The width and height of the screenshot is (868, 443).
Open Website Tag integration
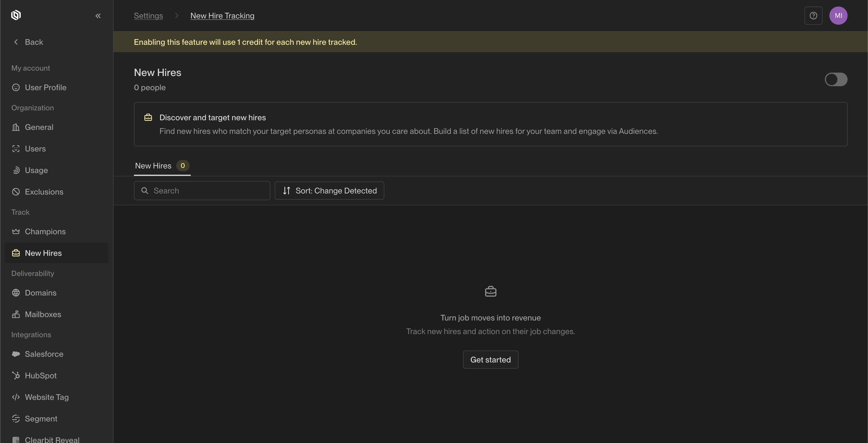(x=56, y=397)
